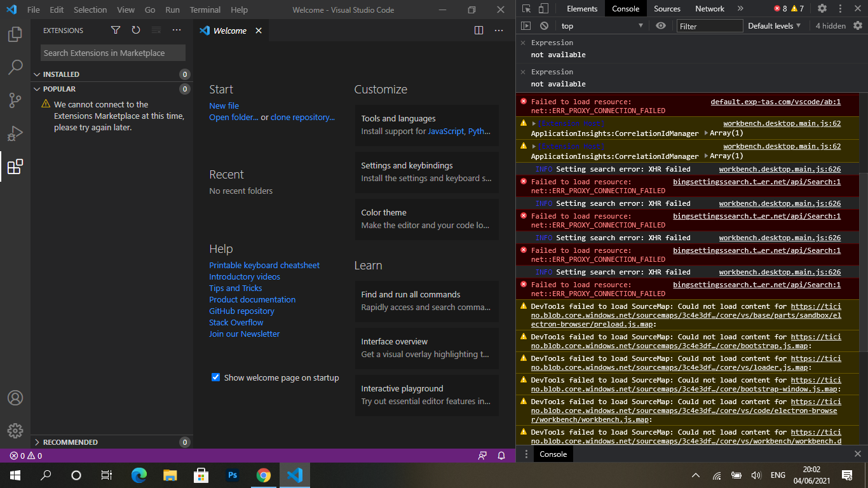This screenshot has height=488, width=868.
Task: Focus the console Filter field
Action: (x=710, y=26)
